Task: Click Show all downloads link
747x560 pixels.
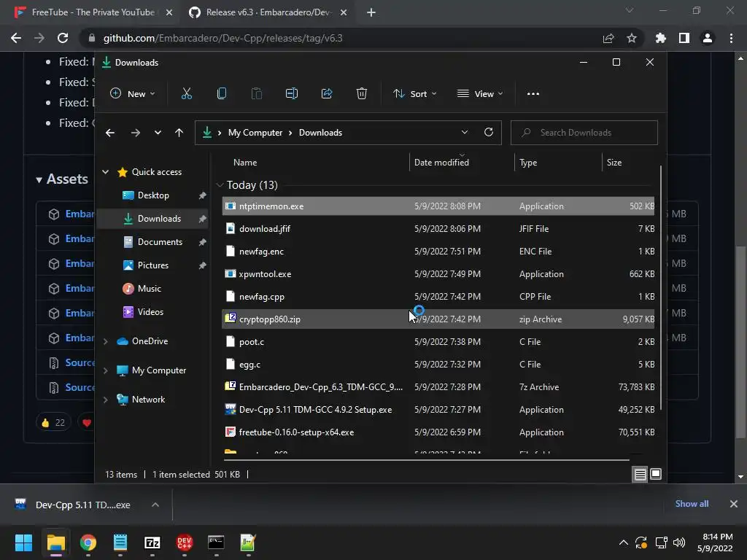Action: 692,504
